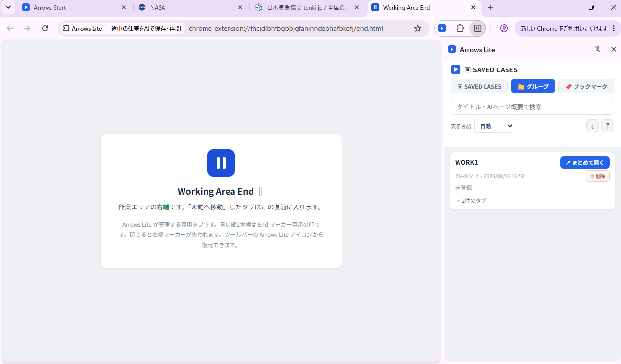
Task: Close the Arrows Start tab
Action: [123, 8]
